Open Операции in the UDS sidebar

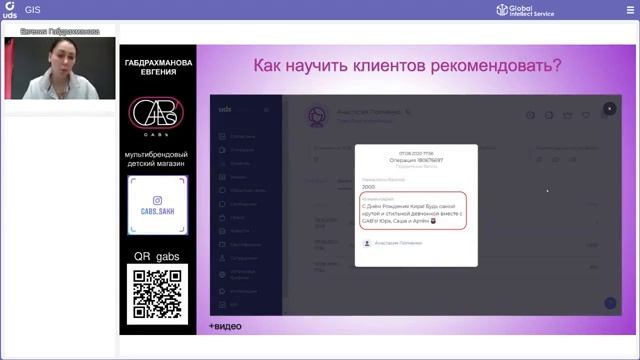[237, 150]
